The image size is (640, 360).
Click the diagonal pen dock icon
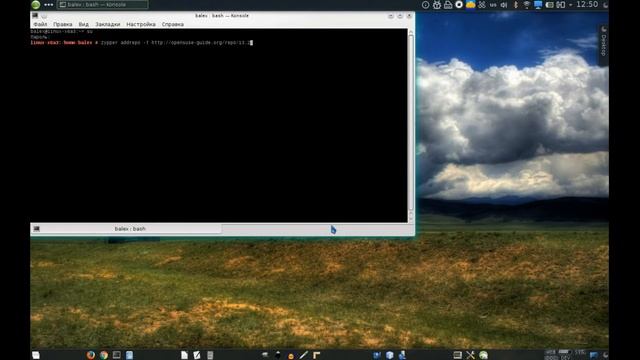[x=303, y=355]
